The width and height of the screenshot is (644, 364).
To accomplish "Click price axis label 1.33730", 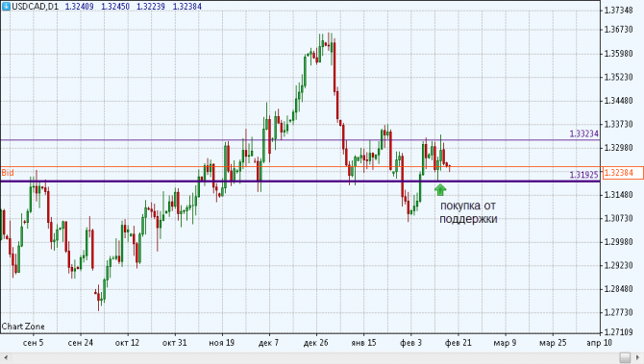I will click(619, 124).
